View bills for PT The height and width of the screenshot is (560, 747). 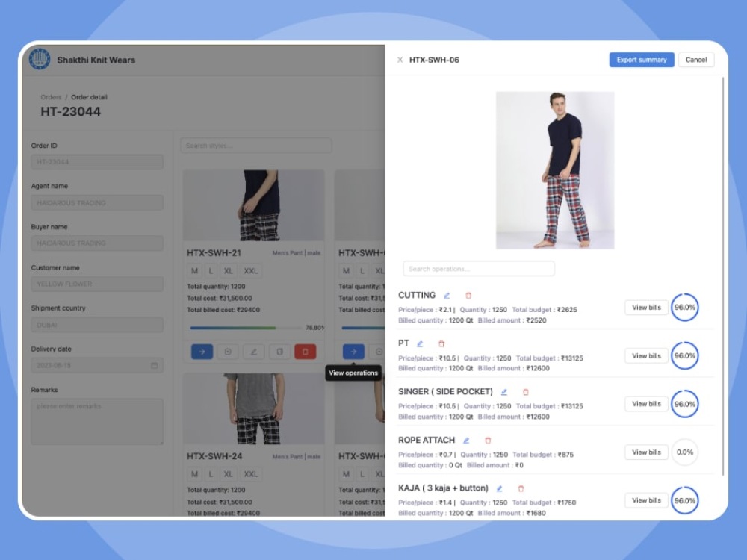point(646,355)
